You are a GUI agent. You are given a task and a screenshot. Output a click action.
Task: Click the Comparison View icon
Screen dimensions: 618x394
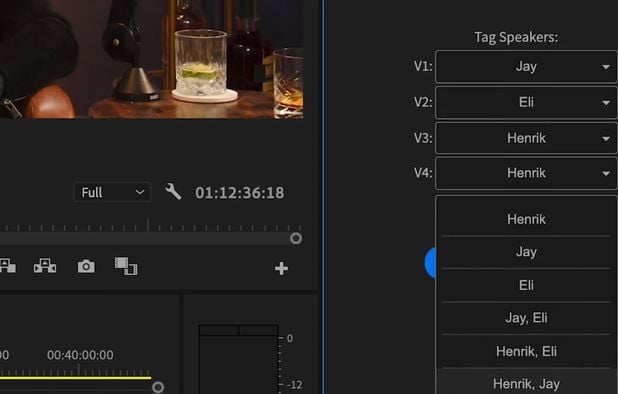click(x=126, y=266)
